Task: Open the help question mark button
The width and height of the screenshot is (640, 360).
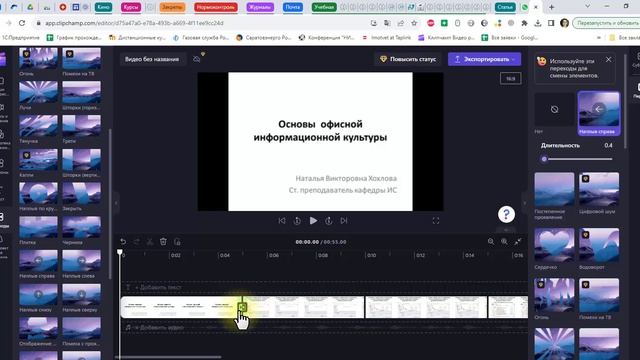Action: [506, 214]
